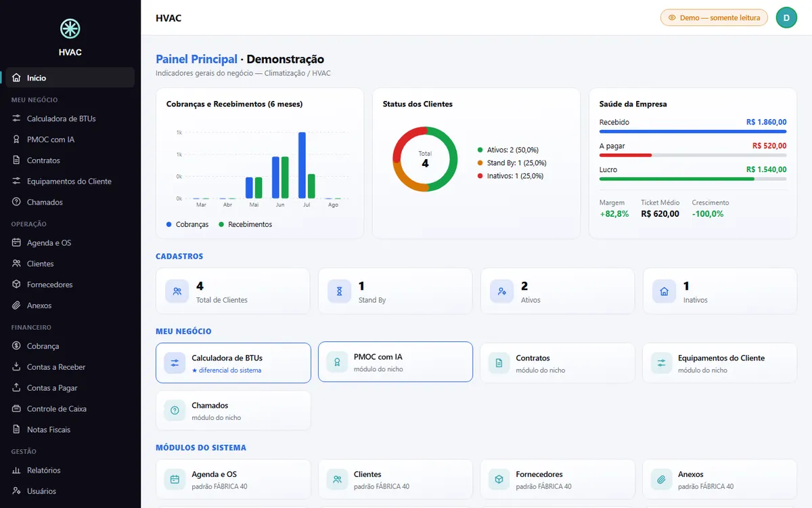Click the Fornecedores module card box icon
This screenshot has width=812, height=508.
click(x=499, y=480)
